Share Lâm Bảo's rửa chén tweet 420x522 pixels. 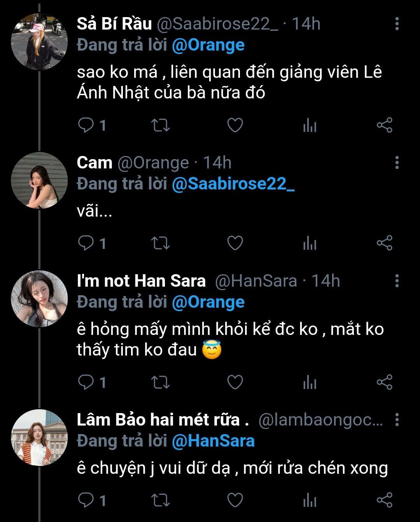pyautogui.click(x=384, y=500)
